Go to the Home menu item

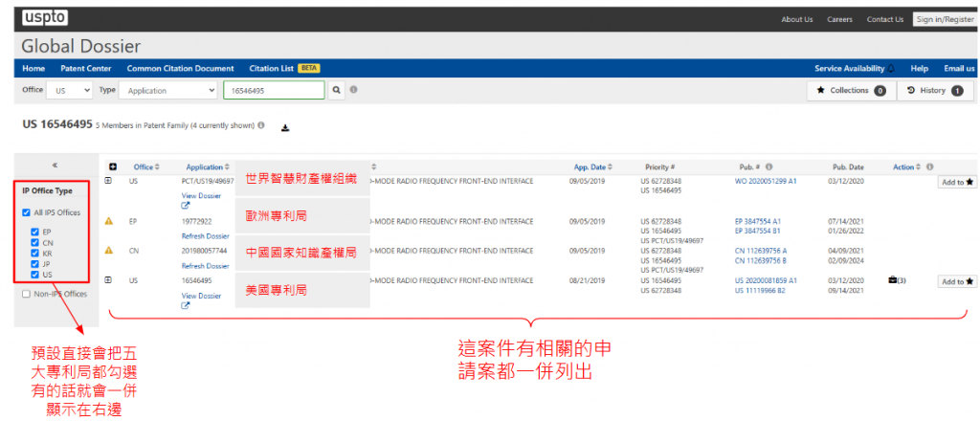click(33, 69)
